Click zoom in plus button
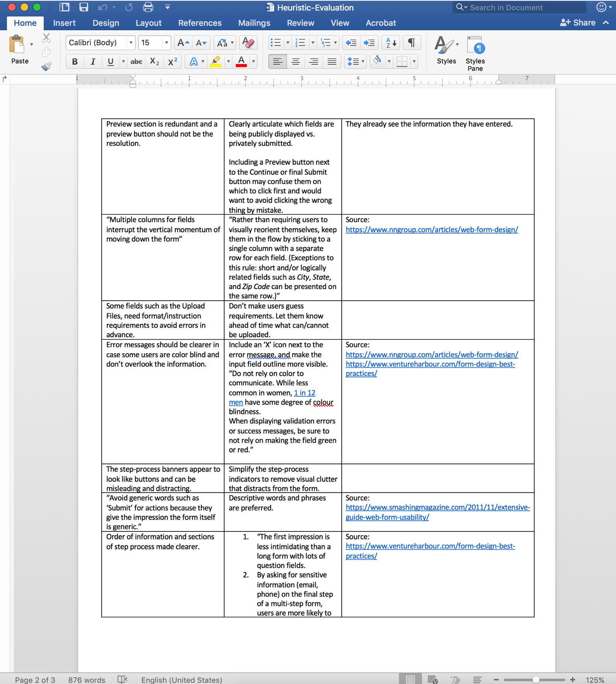This screenshot has width=616, height=684. pos(572,680)
